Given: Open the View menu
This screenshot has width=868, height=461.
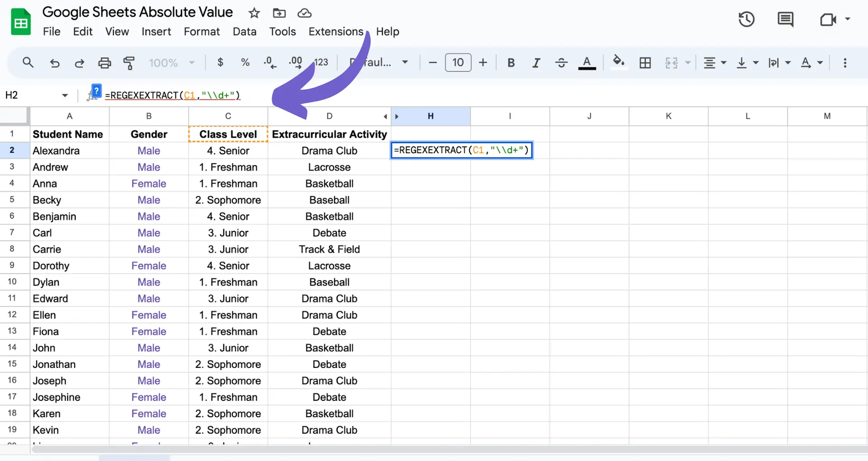Looking at the screenshot, I should pyautogui.click(x=117, y=32).
